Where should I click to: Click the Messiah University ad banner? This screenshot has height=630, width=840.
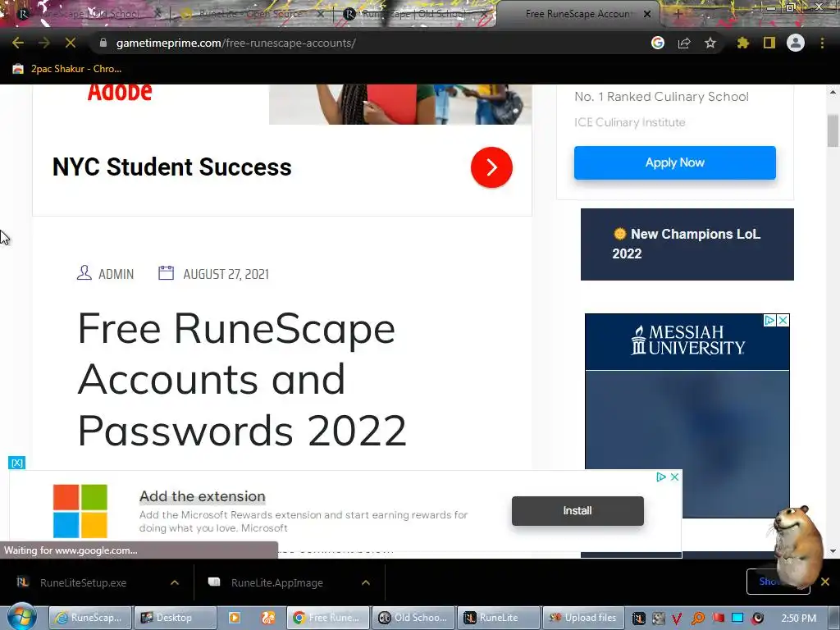tap(687, 416)
